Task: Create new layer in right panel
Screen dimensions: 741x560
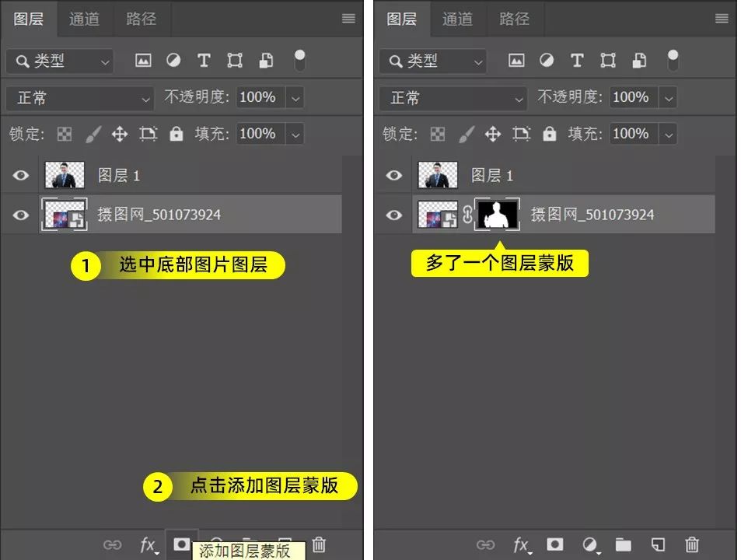Action: coord(658,545)
